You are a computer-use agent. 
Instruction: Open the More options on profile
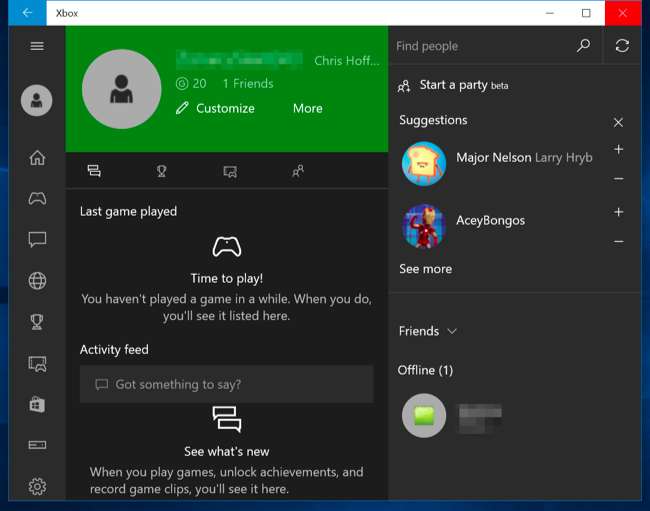[308, 108]
